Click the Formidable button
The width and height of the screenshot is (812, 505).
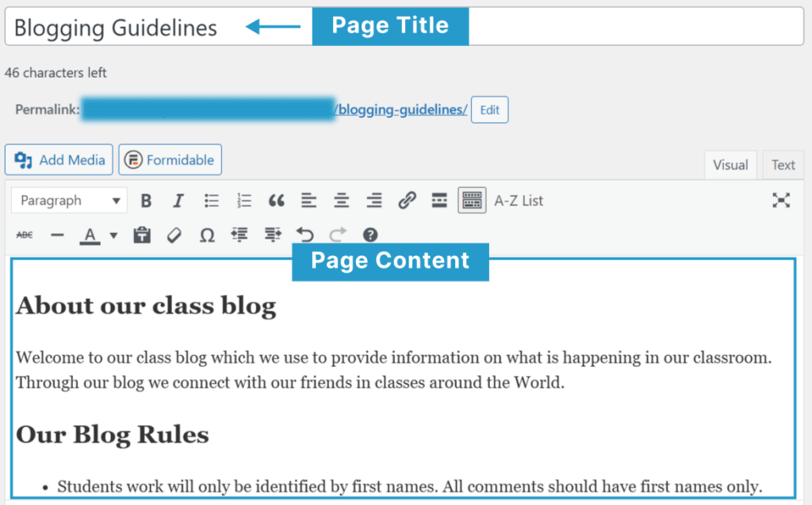(x=170, y=159)
